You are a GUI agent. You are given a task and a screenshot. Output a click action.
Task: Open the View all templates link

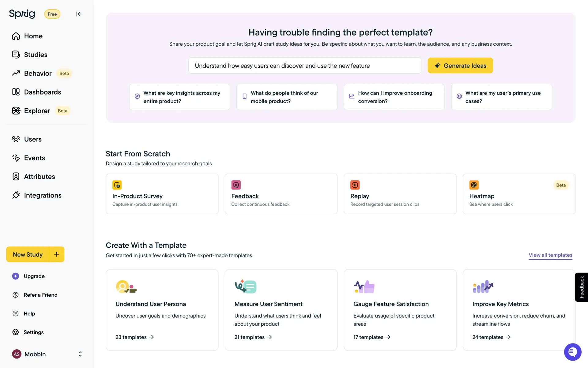click(550, 255)
